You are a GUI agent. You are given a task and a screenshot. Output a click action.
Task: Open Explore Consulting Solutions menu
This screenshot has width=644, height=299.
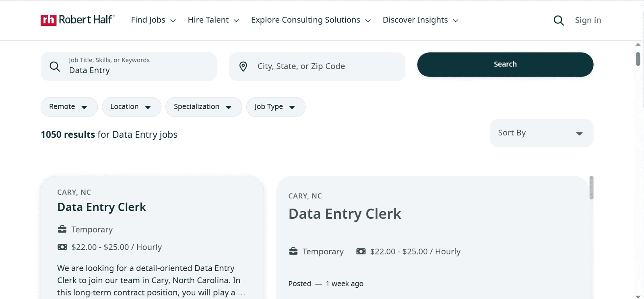coord(311,20)
